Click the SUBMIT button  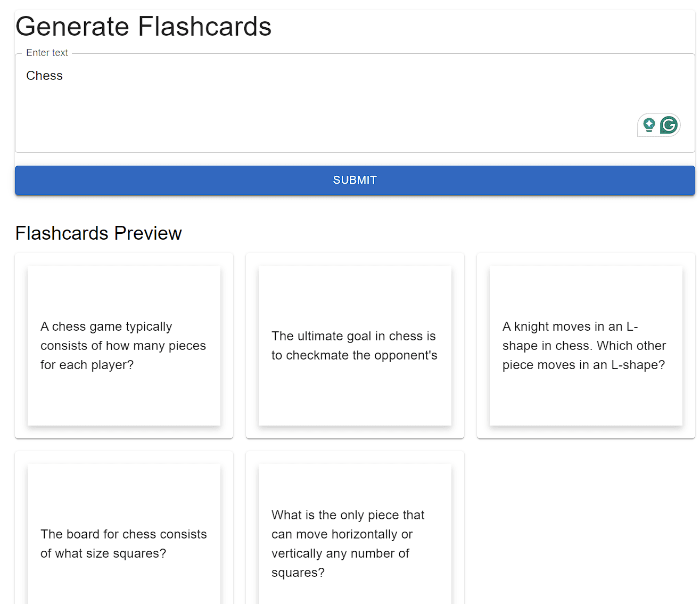coord(355,180)
